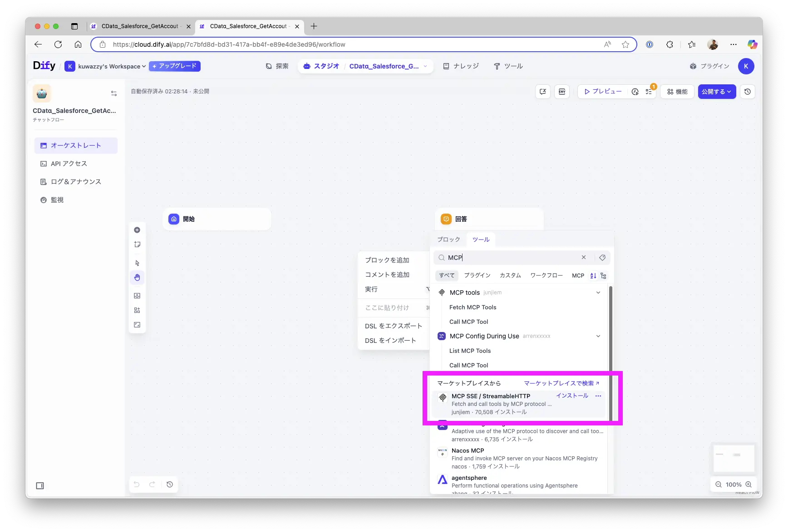Open the browser three-dot menu
The image size is (788, 532).
(734, 44)
